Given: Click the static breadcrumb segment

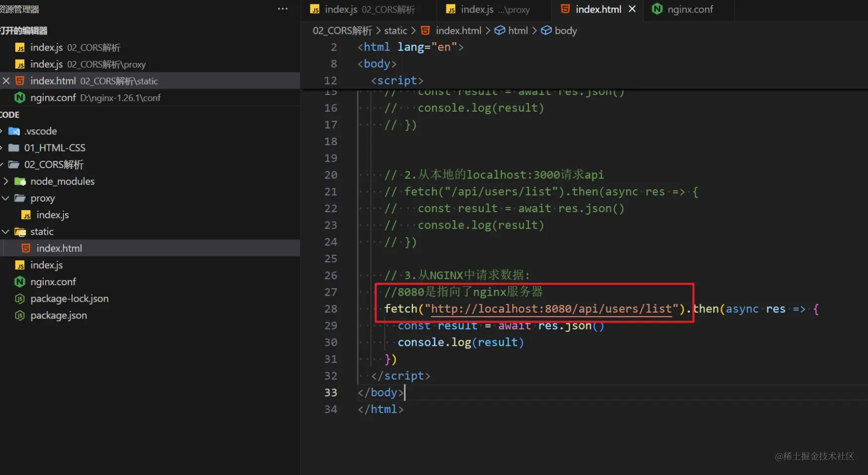Looking at the screenshot, I should [x=395, y=30].
